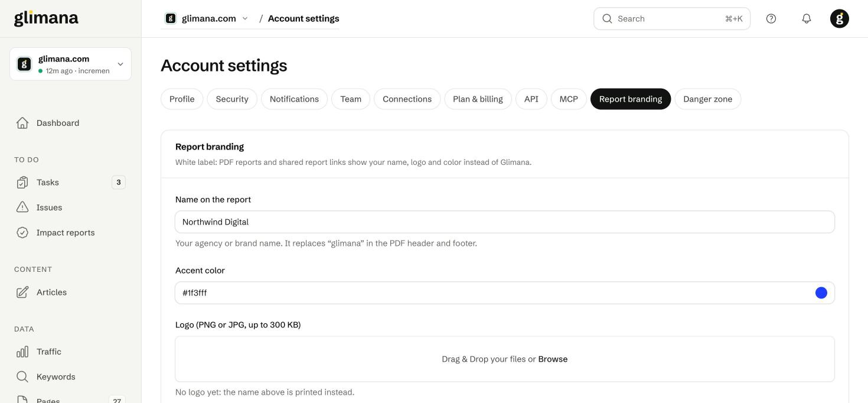Click the Tasks count badge 3
This screenshot has width=868, height=403.
(119, 183)
